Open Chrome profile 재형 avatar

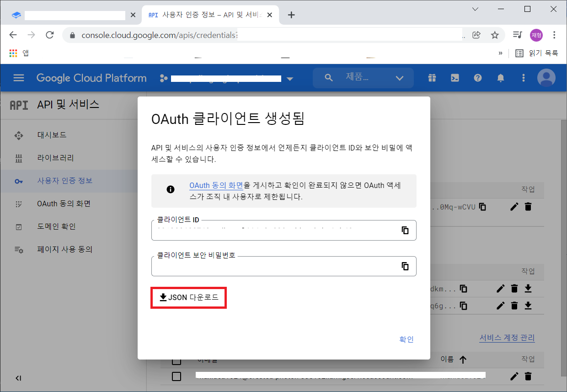coord(536,35)
